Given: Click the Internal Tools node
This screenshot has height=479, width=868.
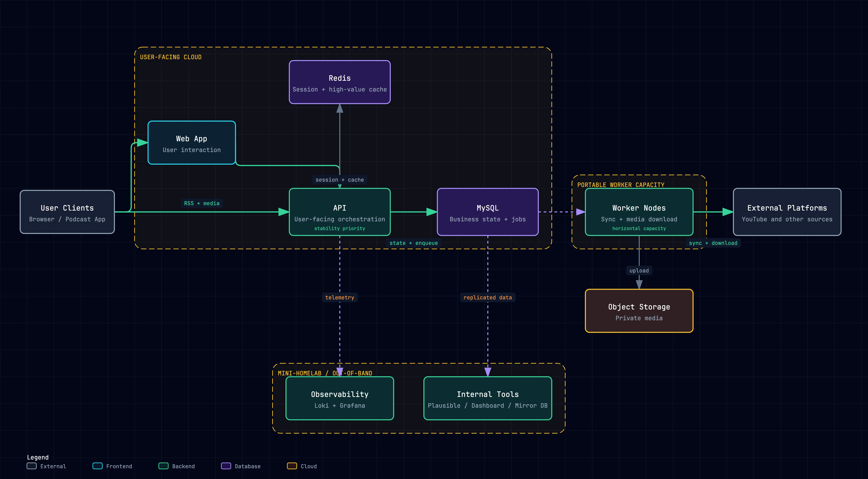Looking at the screenshot, I should [x=487, y=398].
